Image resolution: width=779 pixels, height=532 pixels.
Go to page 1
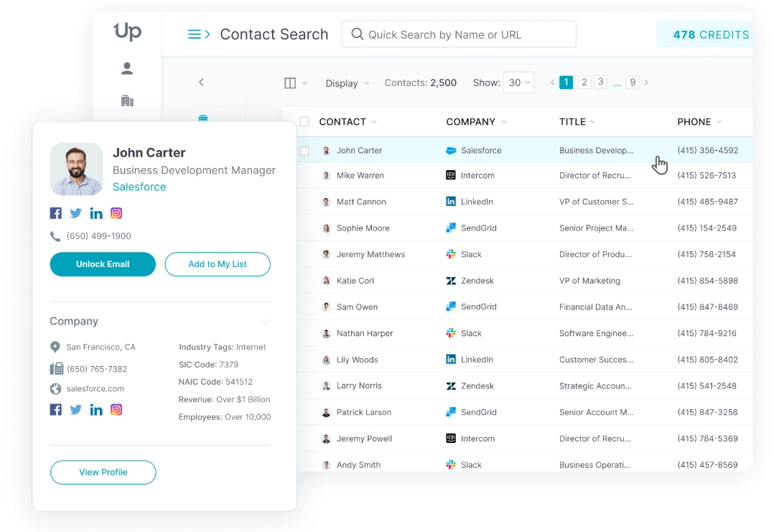click(566, 83)
